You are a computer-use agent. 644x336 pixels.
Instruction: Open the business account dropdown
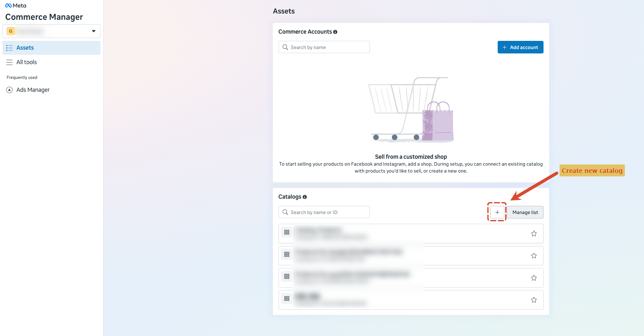click(x=51, y=31)
